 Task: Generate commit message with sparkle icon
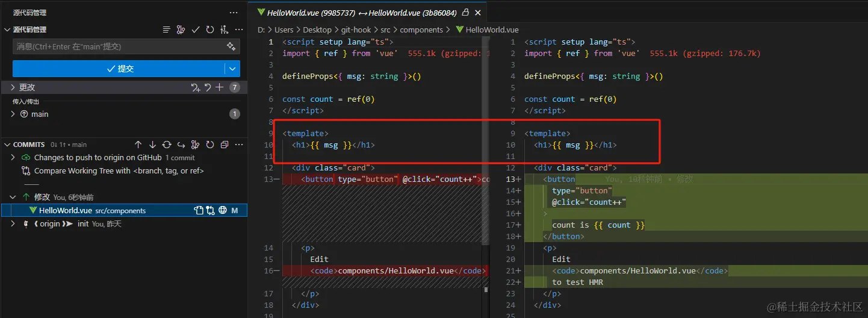pyautogui.click(x=231, y=46)
